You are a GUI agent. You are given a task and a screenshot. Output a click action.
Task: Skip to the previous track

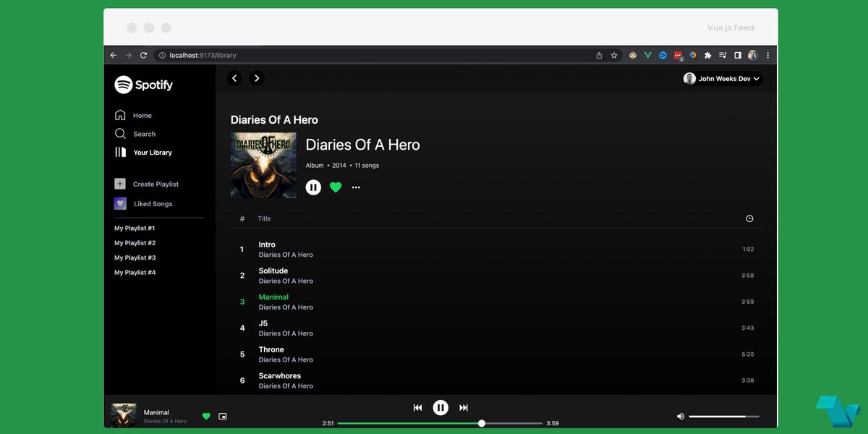tap(417, 408)
